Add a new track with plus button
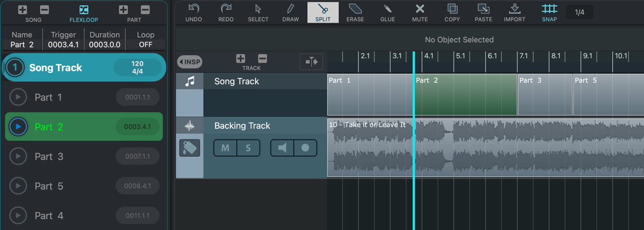The height and width of the screenshot is (230, 644). (x=240, y=59)
